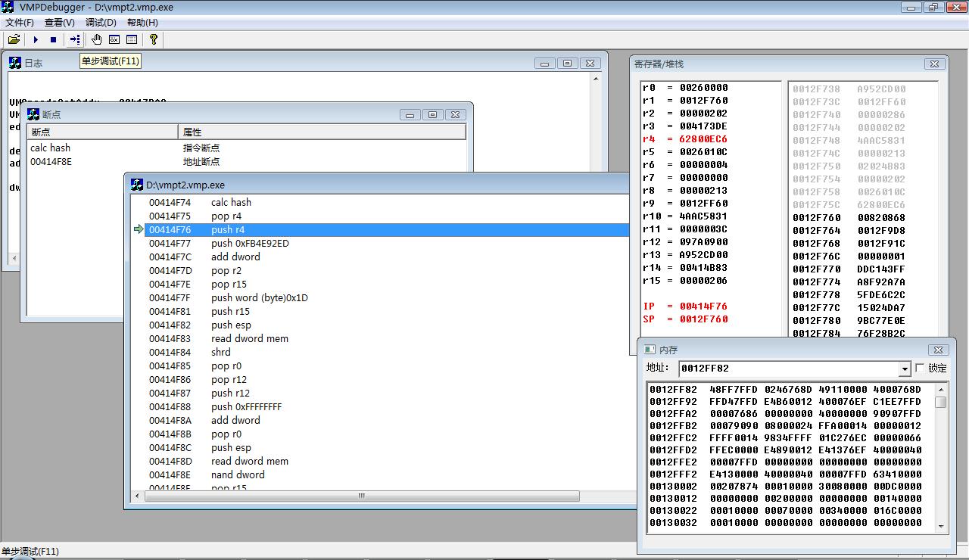Screen dimensions: 969x560
Task: Click the single-step debug (F11) toolbar icon
Action: pos(74,39)
